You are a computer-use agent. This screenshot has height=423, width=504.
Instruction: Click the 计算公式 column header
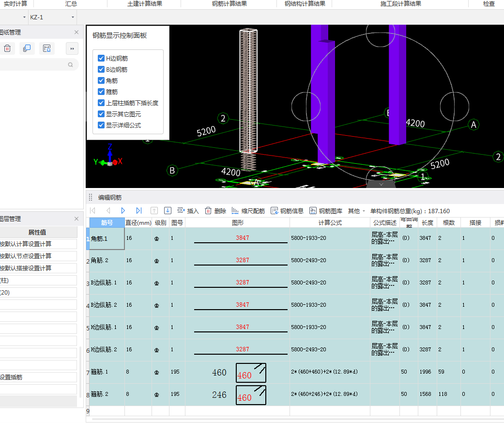330,222
